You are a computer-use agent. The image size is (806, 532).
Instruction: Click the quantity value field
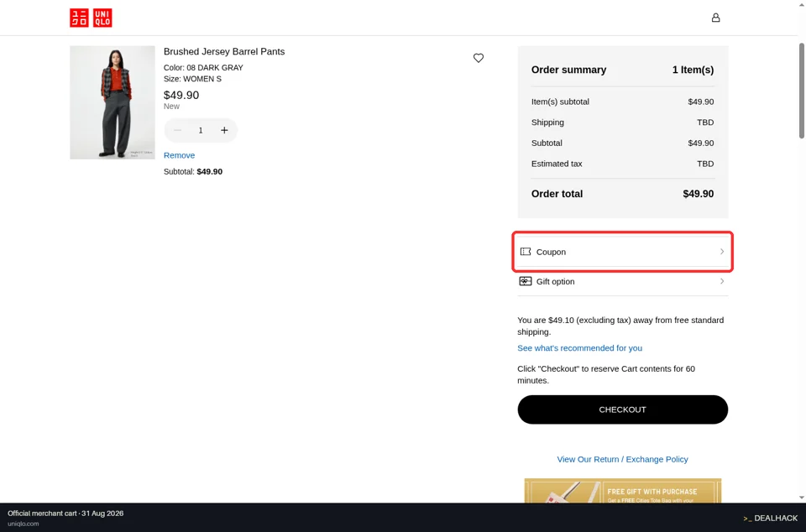coord(201,130)
